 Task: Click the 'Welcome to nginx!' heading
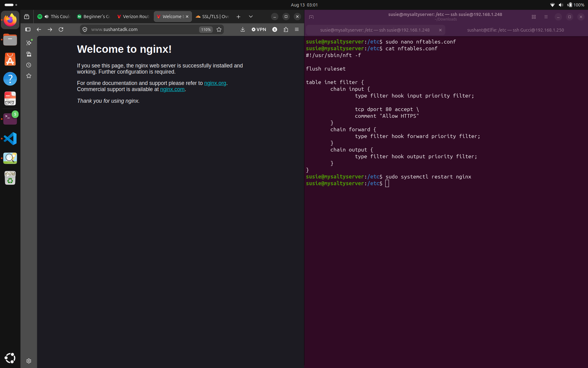coord(124,49)
